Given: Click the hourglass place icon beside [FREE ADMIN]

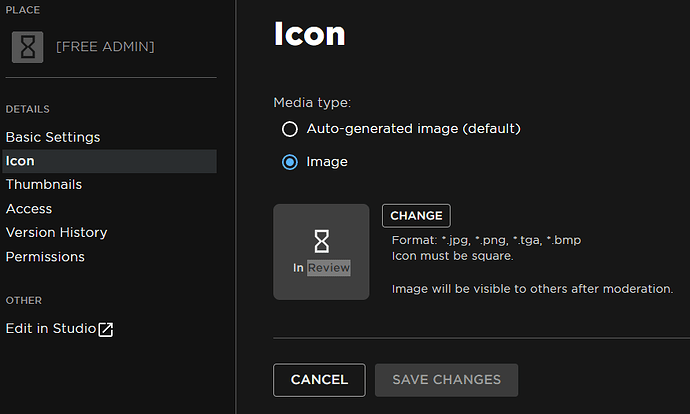Looking at the screenshot, I should [x=28, y=46].
